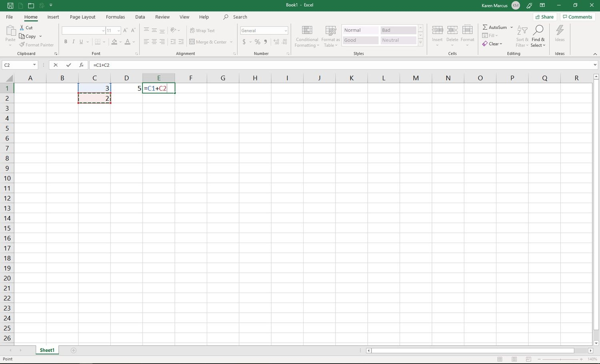Open the General number format dropdown
Image resolution: width=600 pixels, height=364 pixels.
coord(286,31)
